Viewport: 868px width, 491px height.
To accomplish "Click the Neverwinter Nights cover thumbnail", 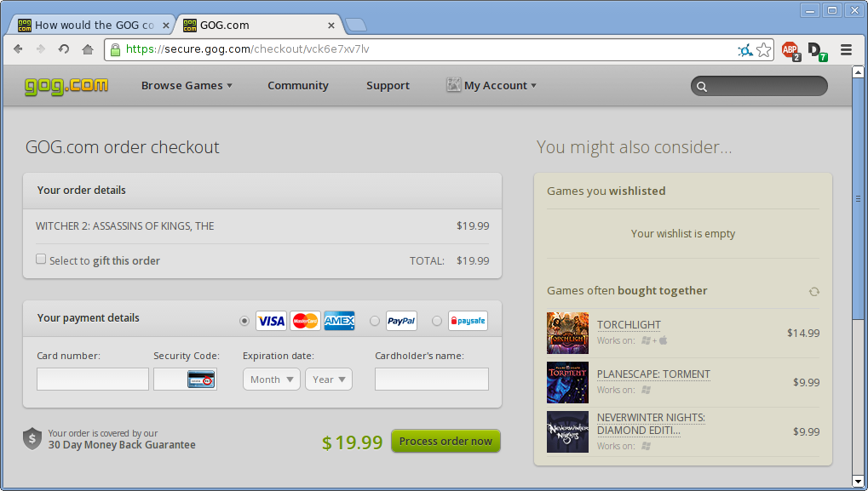I will coord(567,431).
